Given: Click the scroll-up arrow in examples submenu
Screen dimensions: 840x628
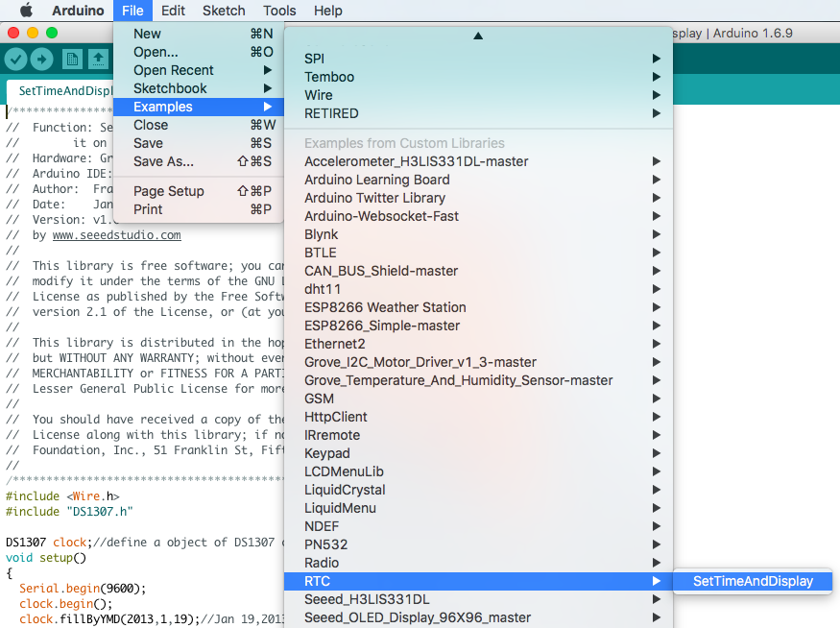Looking at the screenshot, I should point(478,36).
